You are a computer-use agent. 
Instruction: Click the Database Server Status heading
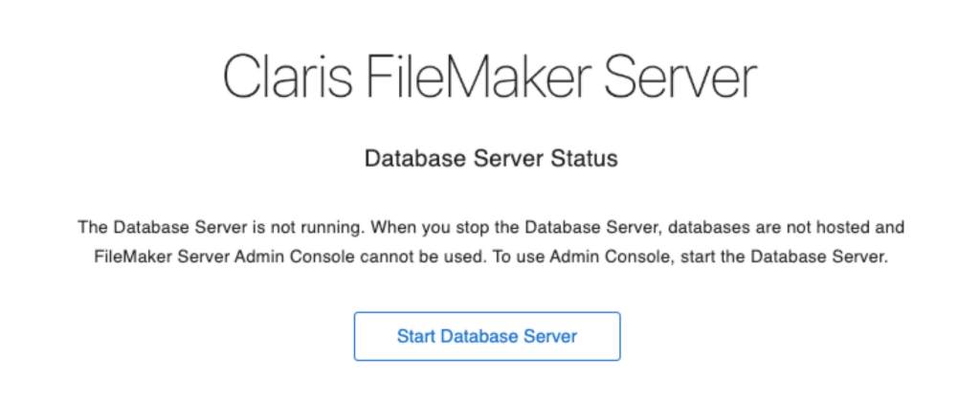pos(490,159)
